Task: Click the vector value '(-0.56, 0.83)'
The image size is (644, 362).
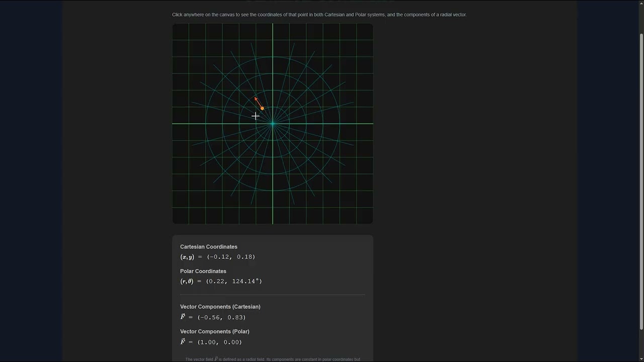Action: 221,318
